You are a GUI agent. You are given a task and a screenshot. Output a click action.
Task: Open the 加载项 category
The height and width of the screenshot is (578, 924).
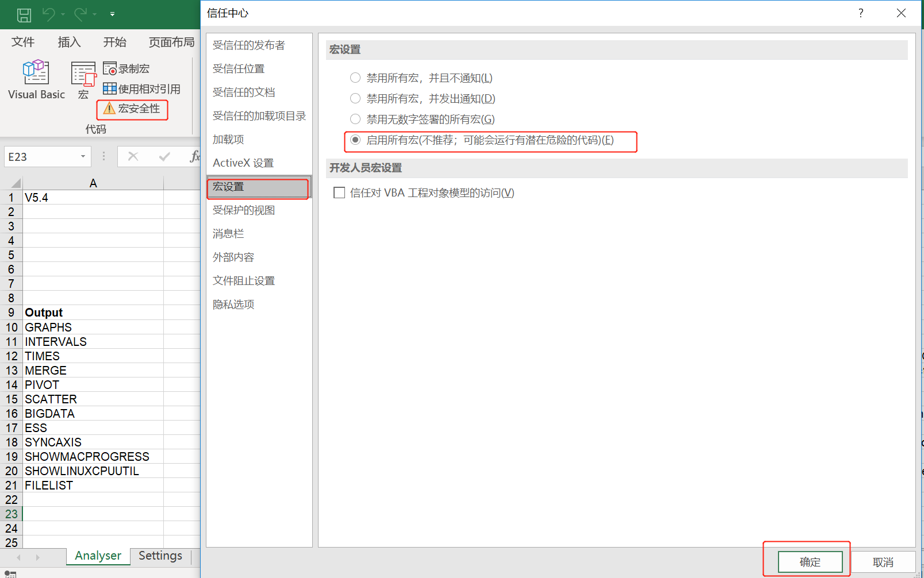tap(259, 140)
